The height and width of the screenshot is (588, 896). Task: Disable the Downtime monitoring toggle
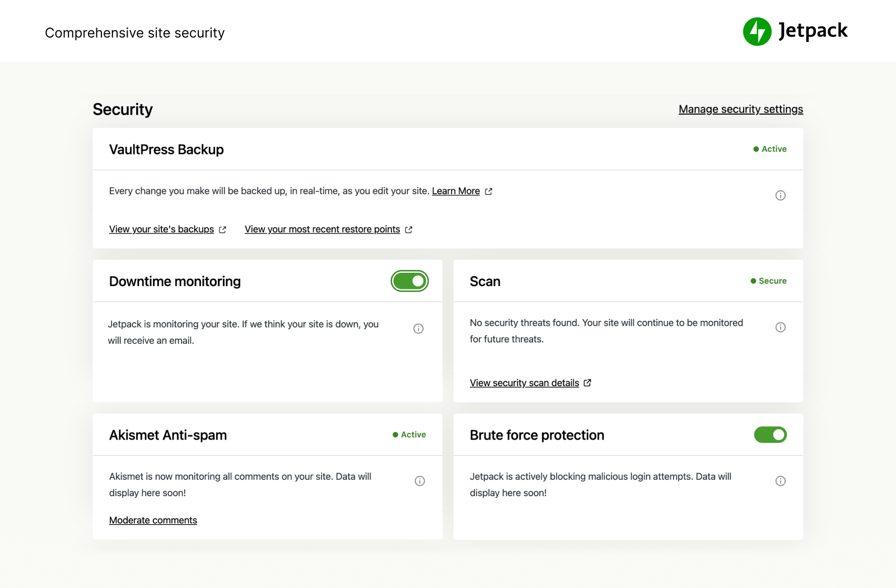409,281
